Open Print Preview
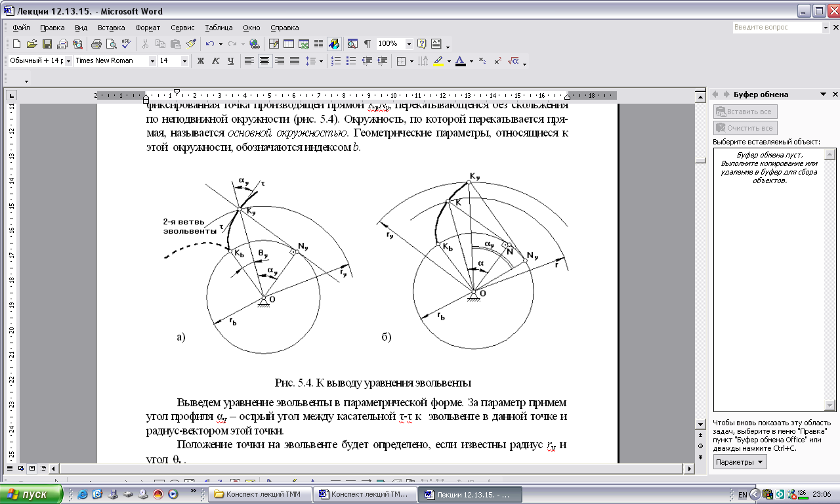 click(x=112, y=44)
